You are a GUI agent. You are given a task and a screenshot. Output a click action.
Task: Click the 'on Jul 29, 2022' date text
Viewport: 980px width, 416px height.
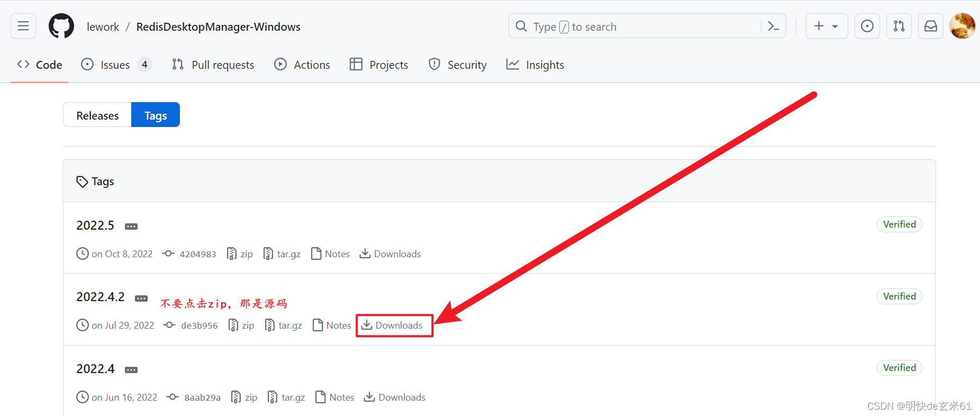point(123,325)
